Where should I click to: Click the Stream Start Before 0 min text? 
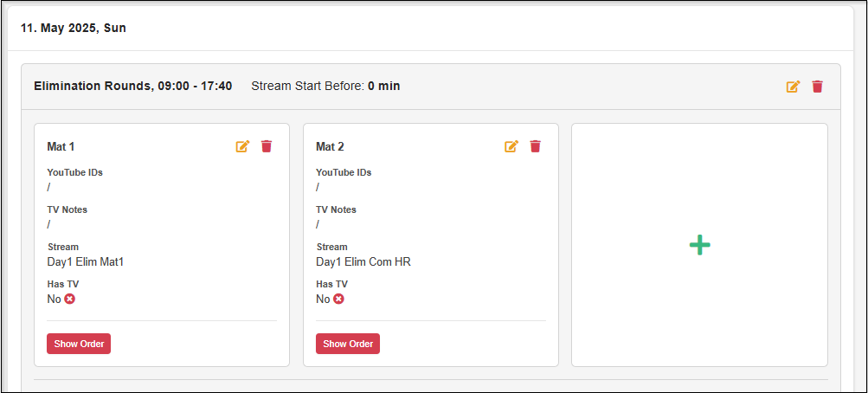click(x=325, y=87)
